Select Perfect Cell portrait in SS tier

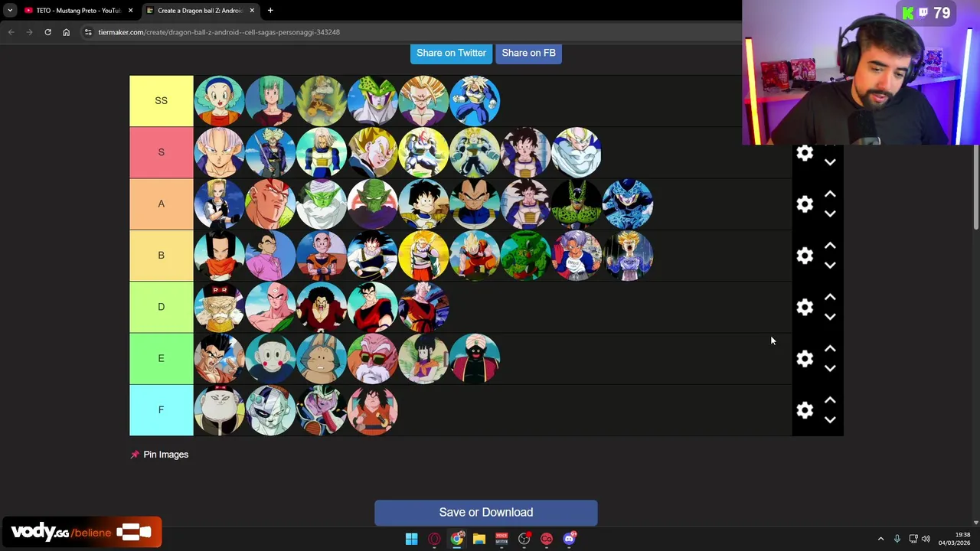(x=373, y=101)
